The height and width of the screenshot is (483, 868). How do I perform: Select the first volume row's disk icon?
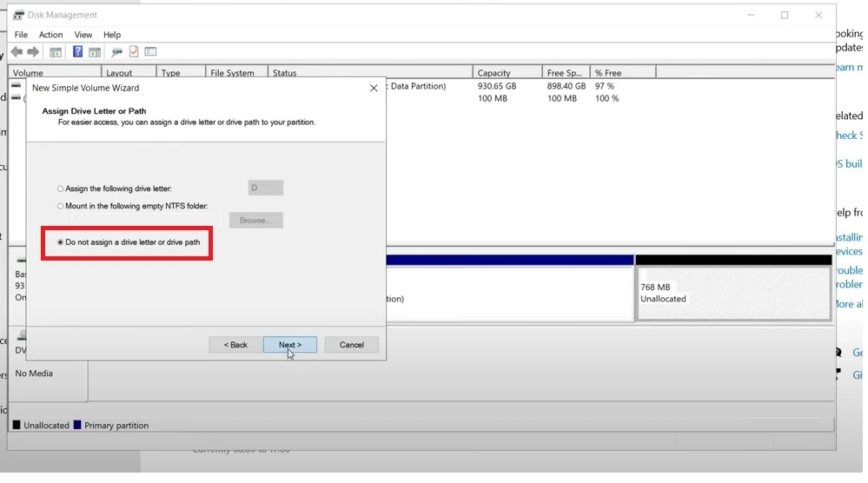(16, 86)
